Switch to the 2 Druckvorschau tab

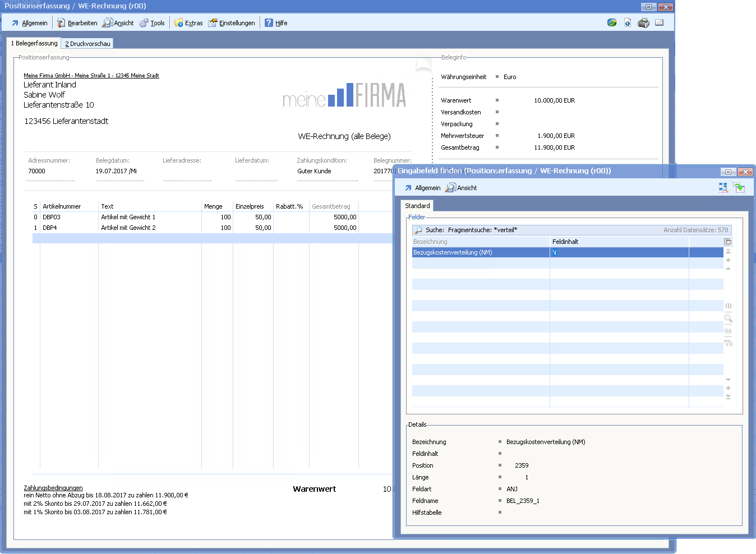tap(88, 44)
